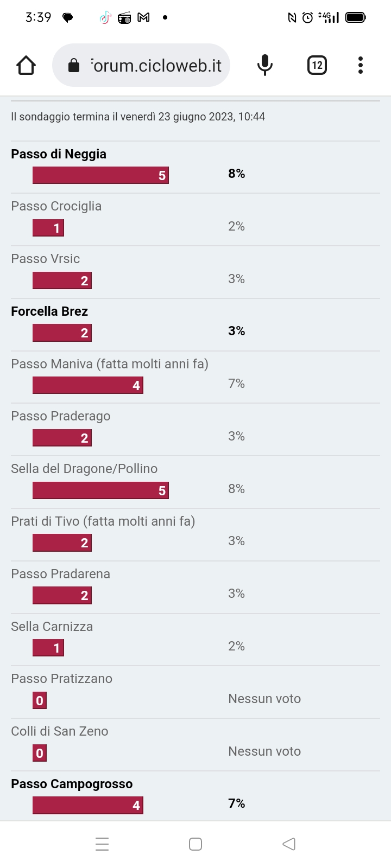Tap the Gmail notification icon
Screen dimensions: 391x868
pyautogui.click(x=143, y=18)
